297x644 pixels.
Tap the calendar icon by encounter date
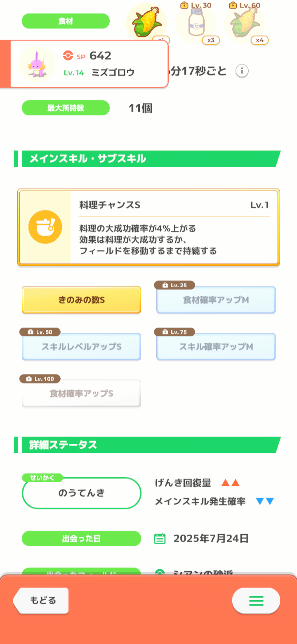160,538
